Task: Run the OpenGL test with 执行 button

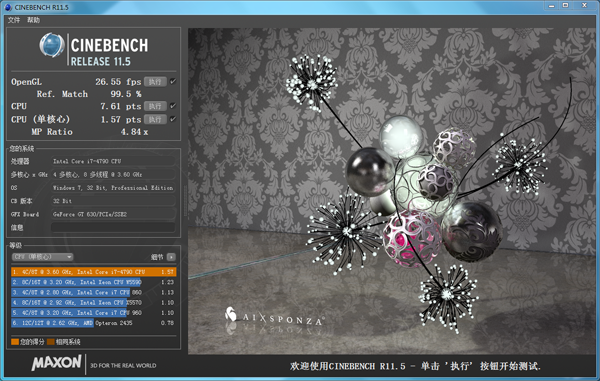Action: tap(155, 81)
